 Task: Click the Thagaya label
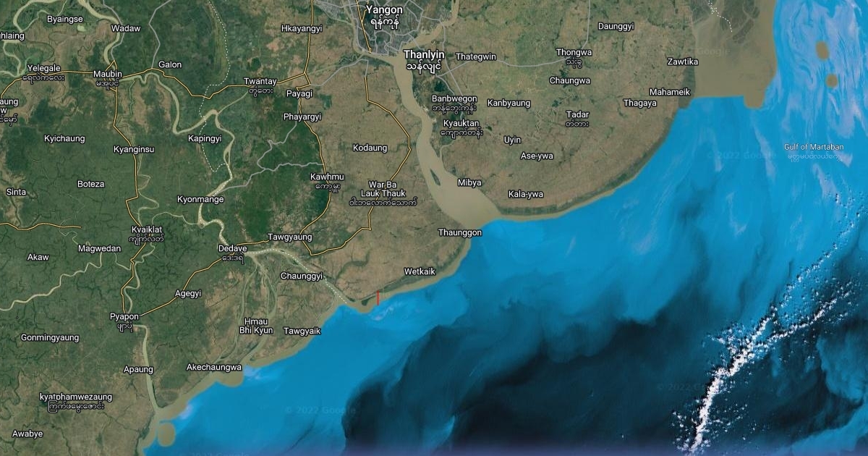(640, 103)
